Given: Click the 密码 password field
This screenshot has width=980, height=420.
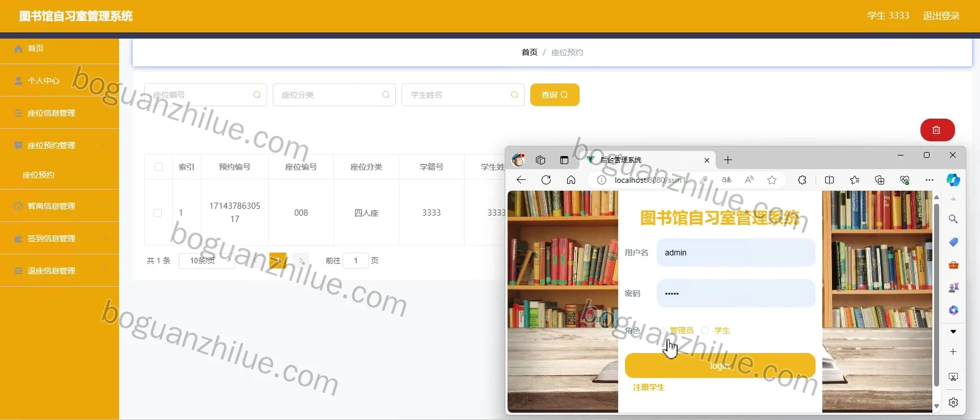Looking at the screenshot, I should click(736, 293).
